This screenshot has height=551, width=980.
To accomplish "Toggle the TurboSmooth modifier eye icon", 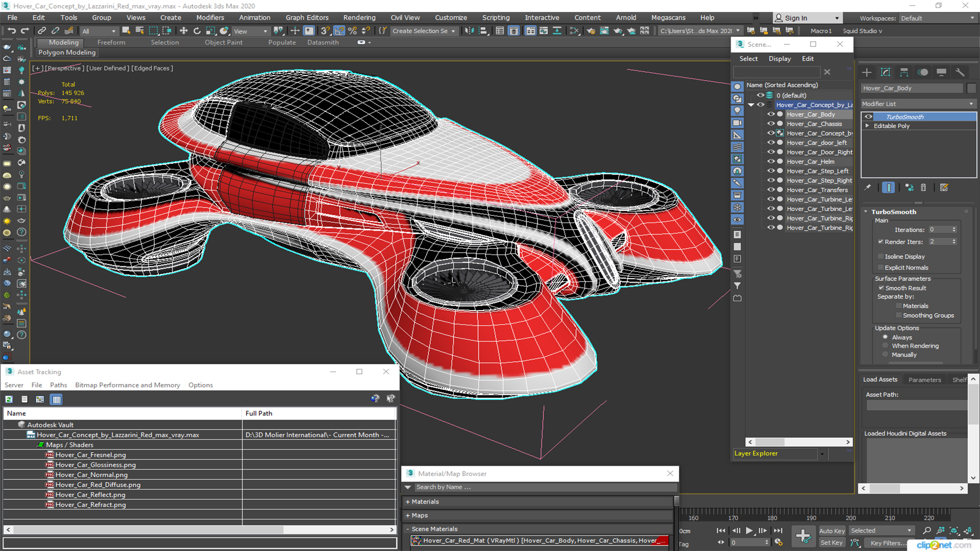I will click(x=868, y=117).
